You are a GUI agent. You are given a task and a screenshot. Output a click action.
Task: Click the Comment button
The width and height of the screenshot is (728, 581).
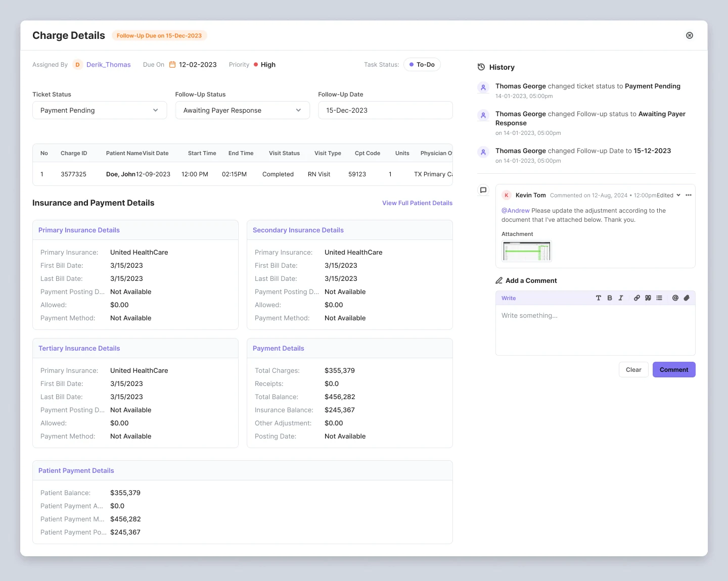coord(674,369)
